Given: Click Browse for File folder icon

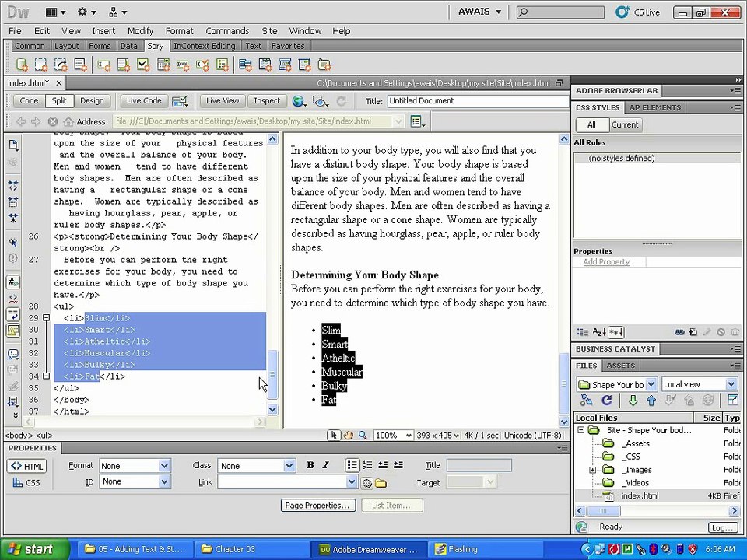Looking at the screenshot, I should (381, 483).
